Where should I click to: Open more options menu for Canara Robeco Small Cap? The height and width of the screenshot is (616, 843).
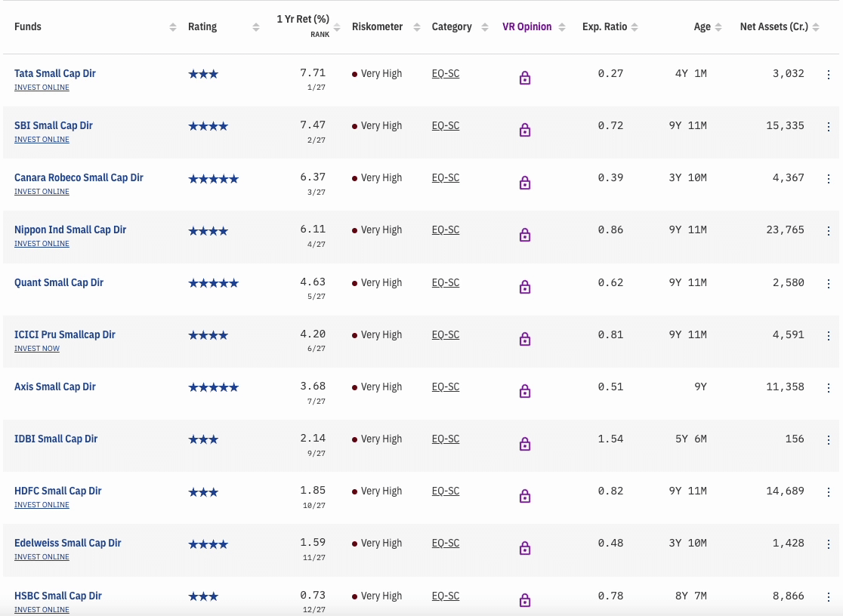828,179
